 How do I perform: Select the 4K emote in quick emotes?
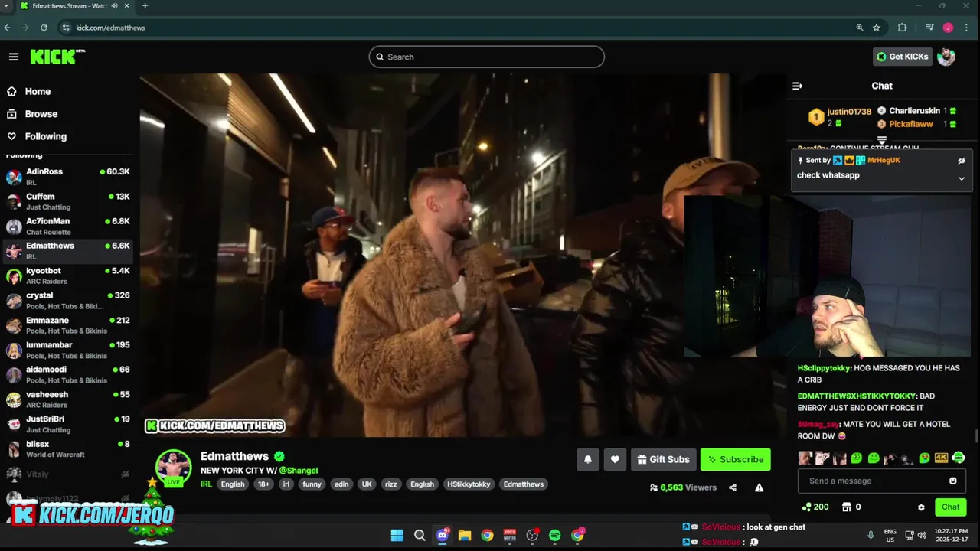pyautogui.click(x=942, y=458)
